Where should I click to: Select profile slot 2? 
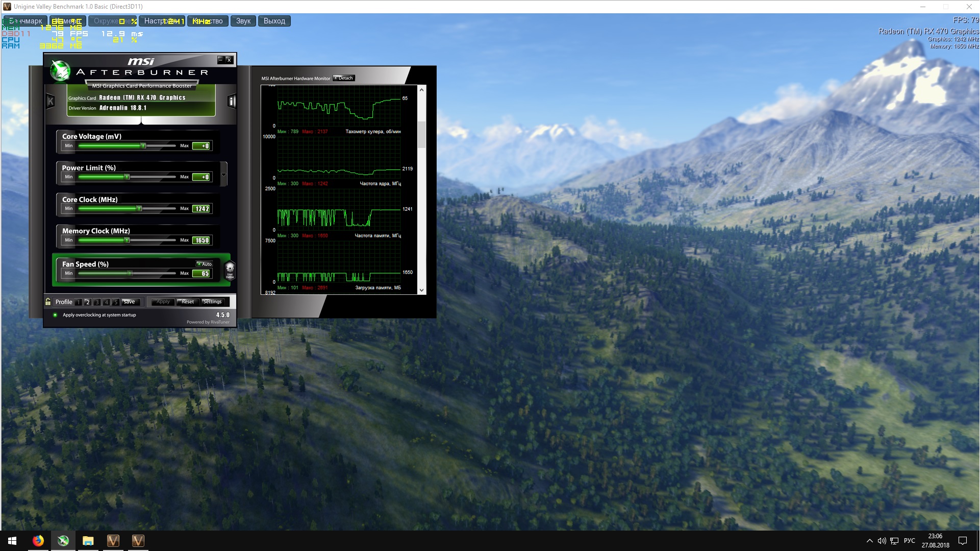[87, 302]
